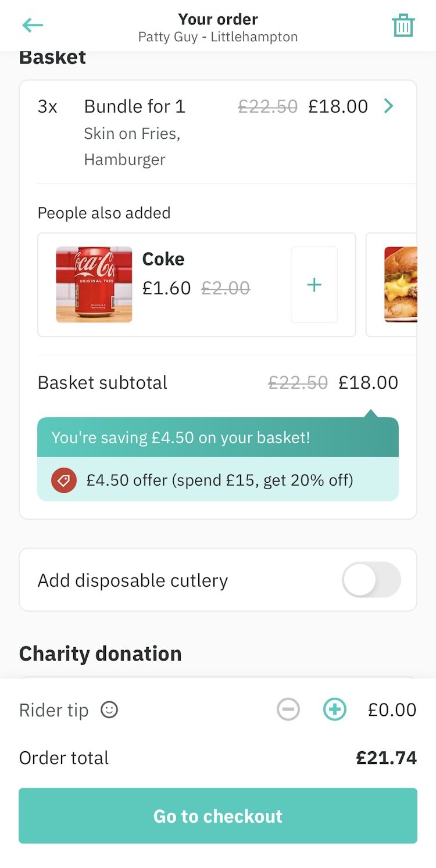Decrease rider tip with minus icon
Screen dimensions: 436x868
(x=288, y=709)
